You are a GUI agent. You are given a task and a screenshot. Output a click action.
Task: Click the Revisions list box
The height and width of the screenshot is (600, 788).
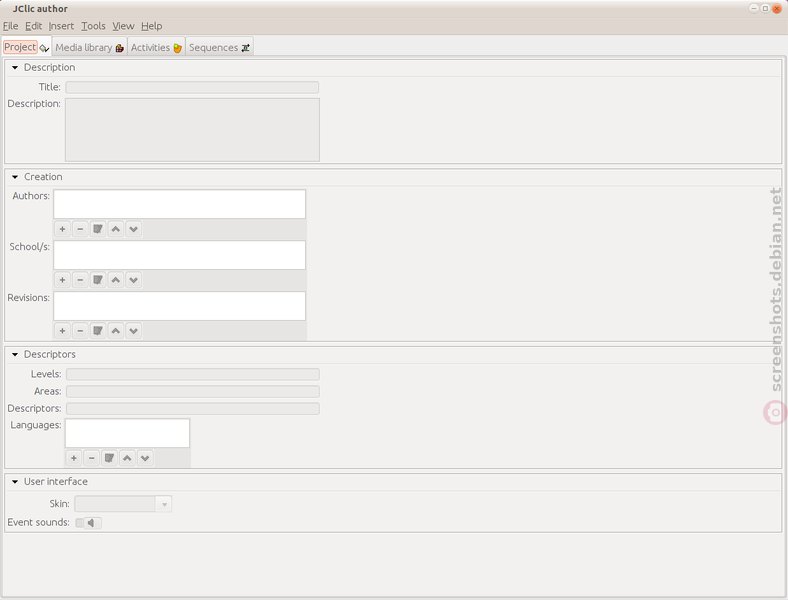(x=179, y=306)
